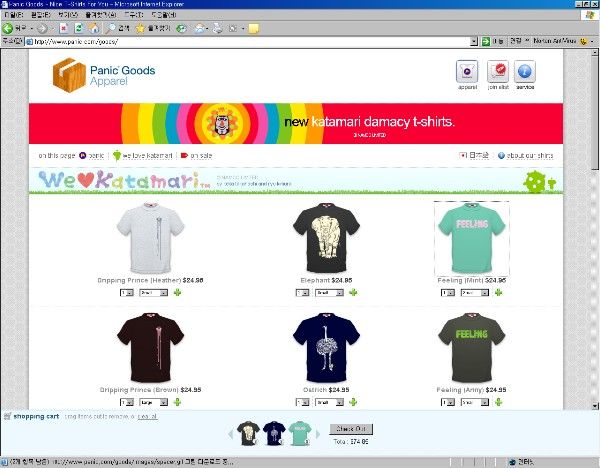Image resolution: width=600 pixels, height=468 pixels.
Task: Expand the address bar history dropdown
Action: tap(474, 41)
